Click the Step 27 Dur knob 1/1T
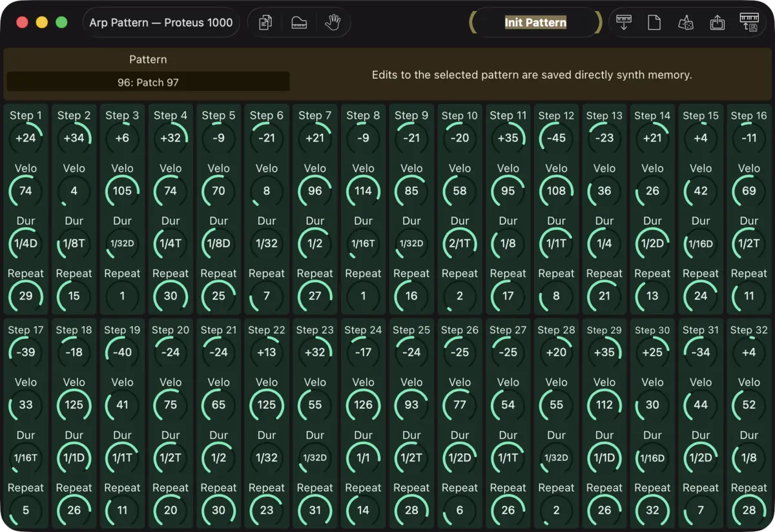775x532 pixels. click(508, 457)
